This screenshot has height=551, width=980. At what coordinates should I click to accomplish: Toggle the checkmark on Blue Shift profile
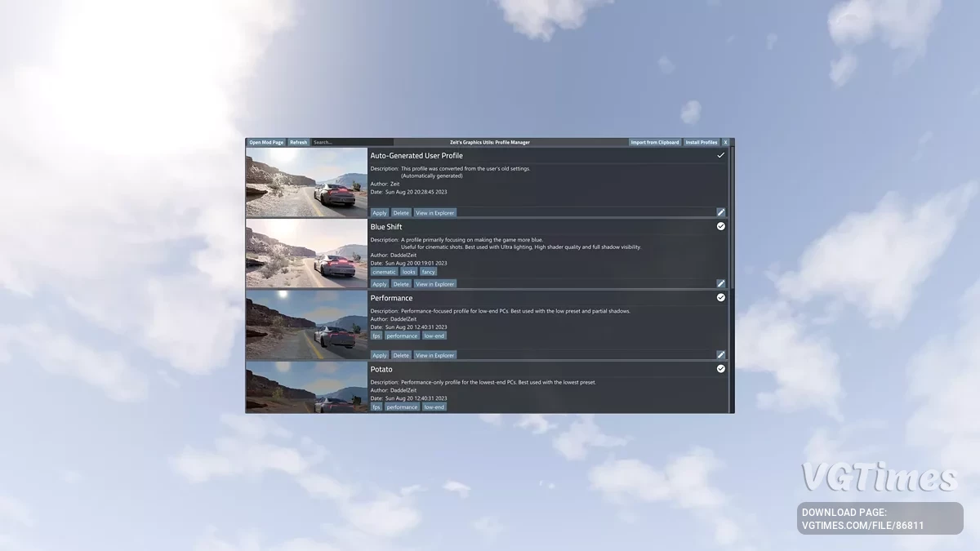719,226
